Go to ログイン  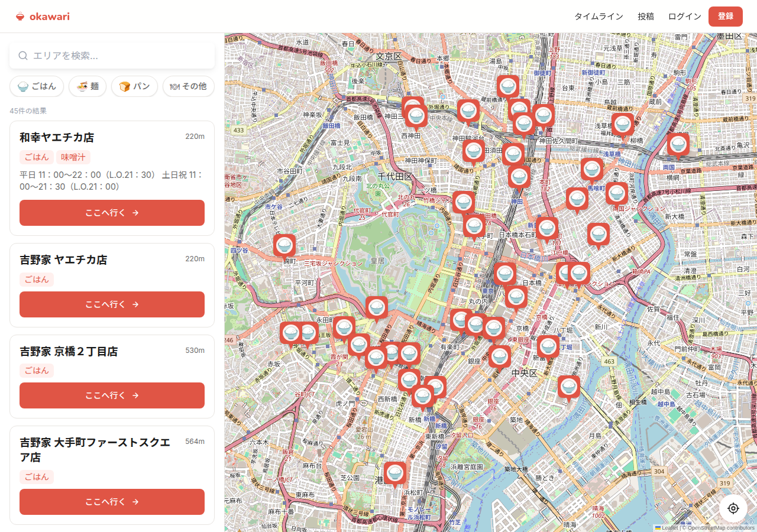(x=685, y=17)
